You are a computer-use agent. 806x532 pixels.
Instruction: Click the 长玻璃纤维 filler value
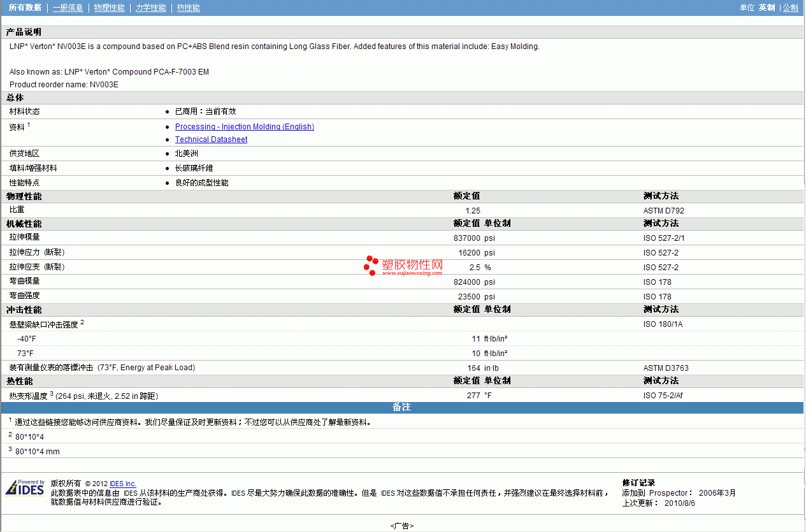194,168
